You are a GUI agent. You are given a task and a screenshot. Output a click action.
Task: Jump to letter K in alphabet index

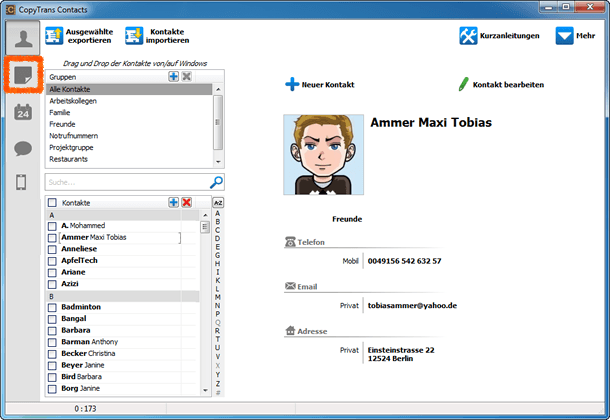coord(217,280)
